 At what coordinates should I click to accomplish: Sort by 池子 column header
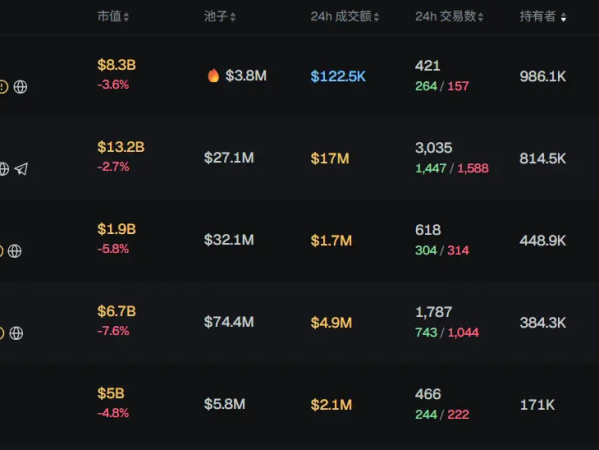pyautogui.click(x=220, y=16)
